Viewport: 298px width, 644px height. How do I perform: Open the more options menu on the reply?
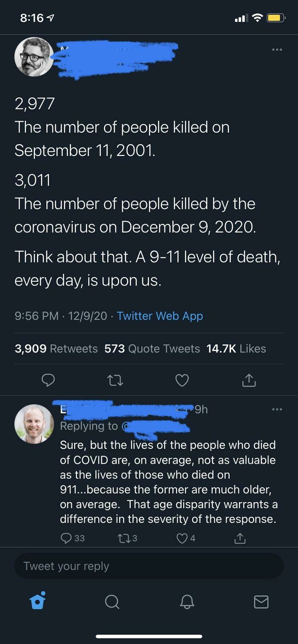277,409
